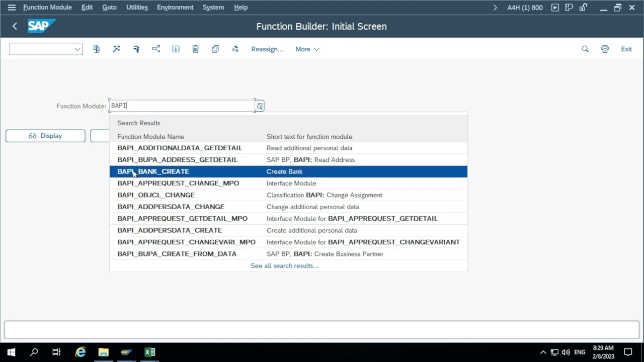
Task: Open the Environment menu
Action: pyautogui.click(x=175, y=8)
